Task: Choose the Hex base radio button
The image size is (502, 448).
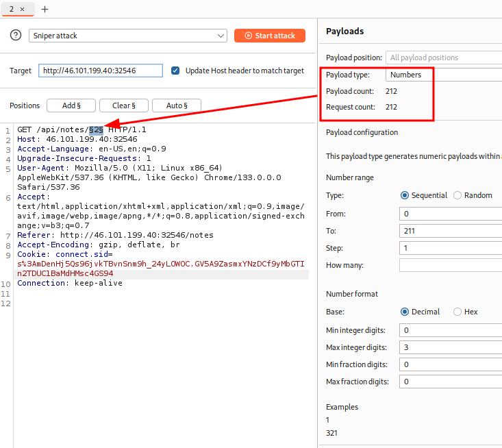Action: click(x=457, y=312)
